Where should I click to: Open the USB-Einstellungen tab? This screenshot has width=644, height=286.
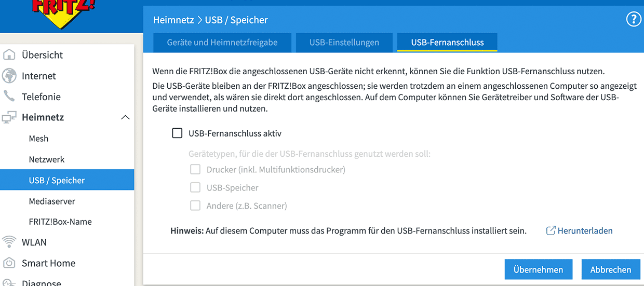pos(344,43)
